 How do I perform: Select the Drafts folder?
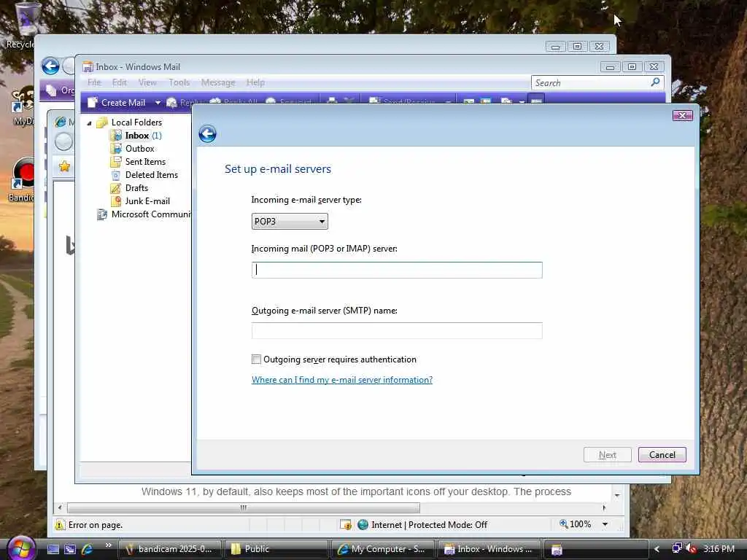(x=136, y=188)
